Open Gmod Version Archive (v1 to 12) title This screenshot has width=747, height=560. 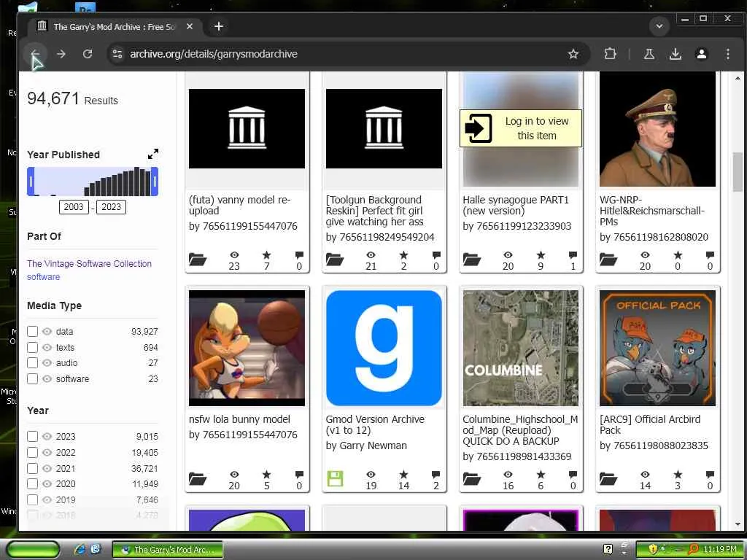[x=375, y=425]
